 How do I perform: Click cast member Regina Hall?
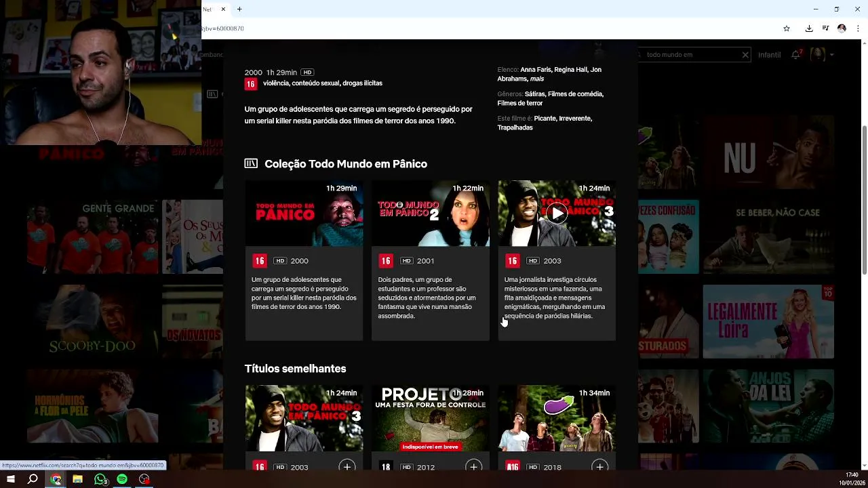pyautogui.click(x=570, y=70)
